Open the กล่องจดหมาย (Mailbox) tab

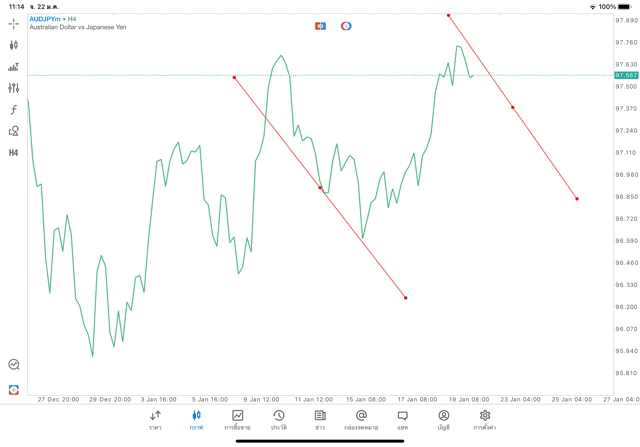361,420
